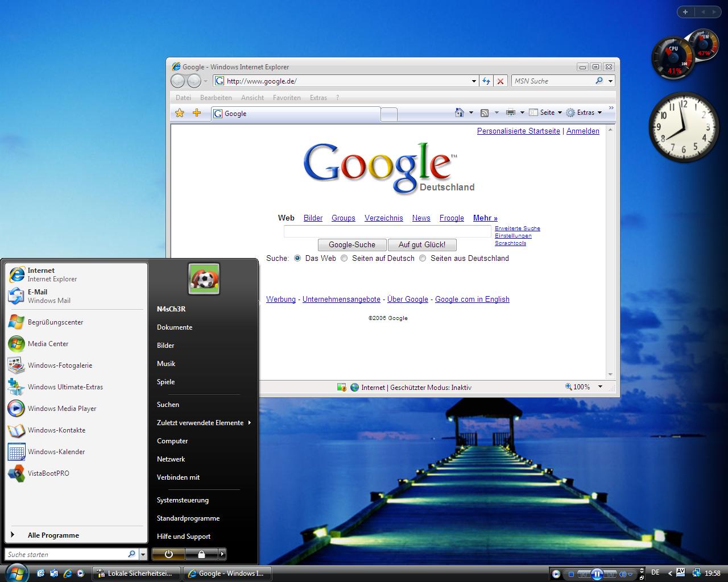Viewport: 728px width, 582px height.
Task: Open the Bilder link on Google
Action: pos(313,218)
